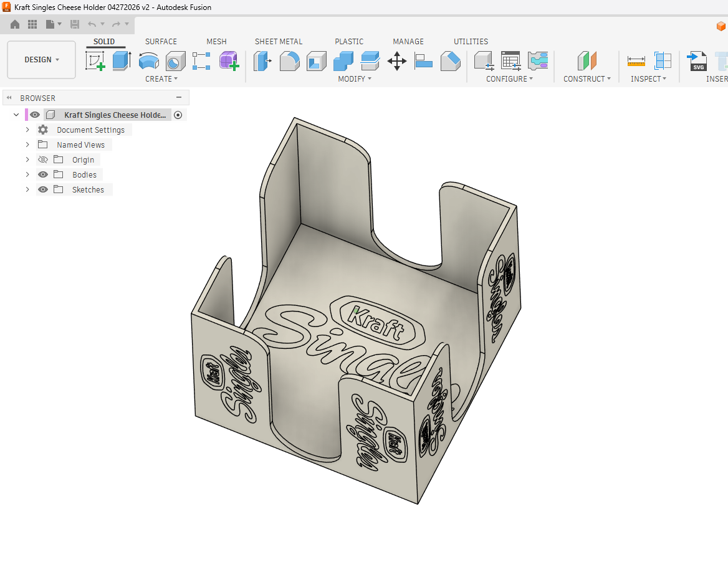Select the Rectangular Pattern tool
The width and height of the screenshot is (728, 585).
201,61
